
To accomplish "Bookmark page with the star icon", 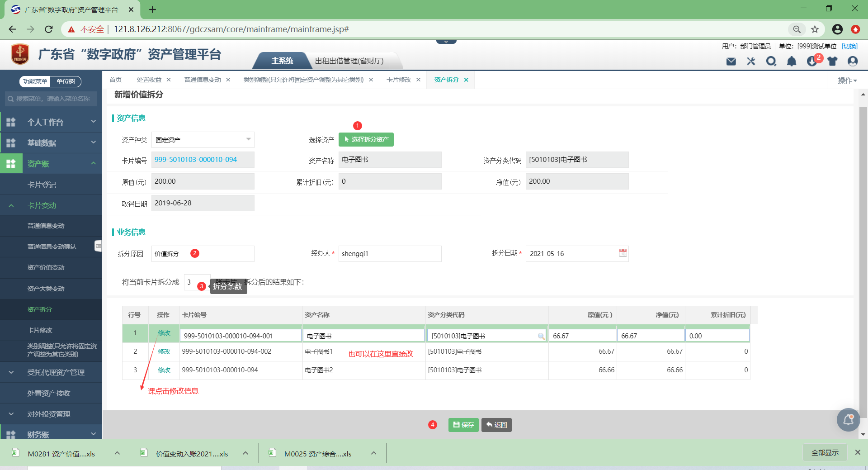I will 815,29.
